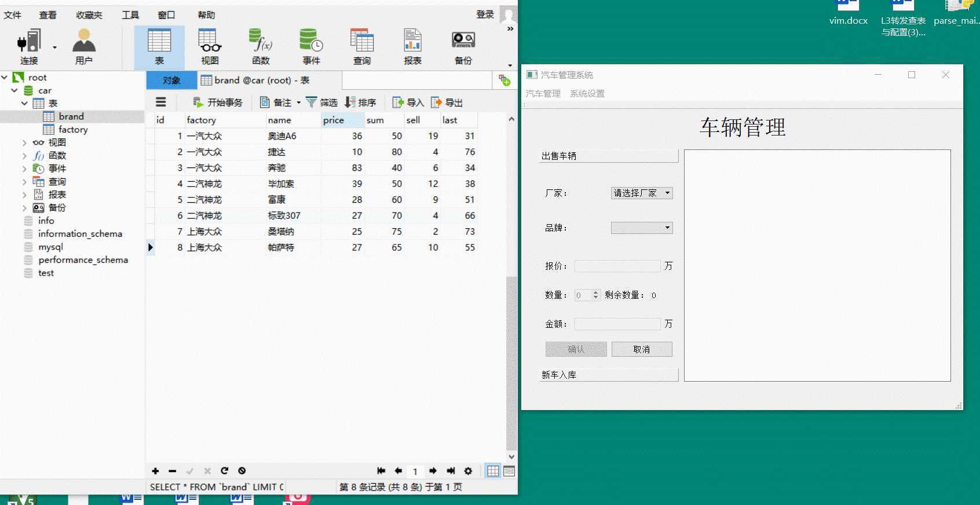Click the refresh records icon

click(224, 471)
